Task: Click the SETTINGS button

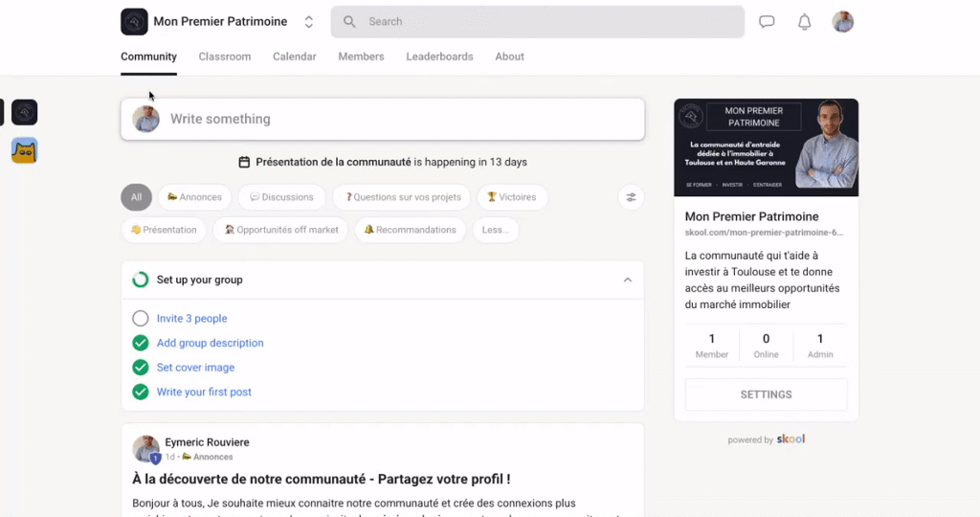Action: click(x=766, y=394)
